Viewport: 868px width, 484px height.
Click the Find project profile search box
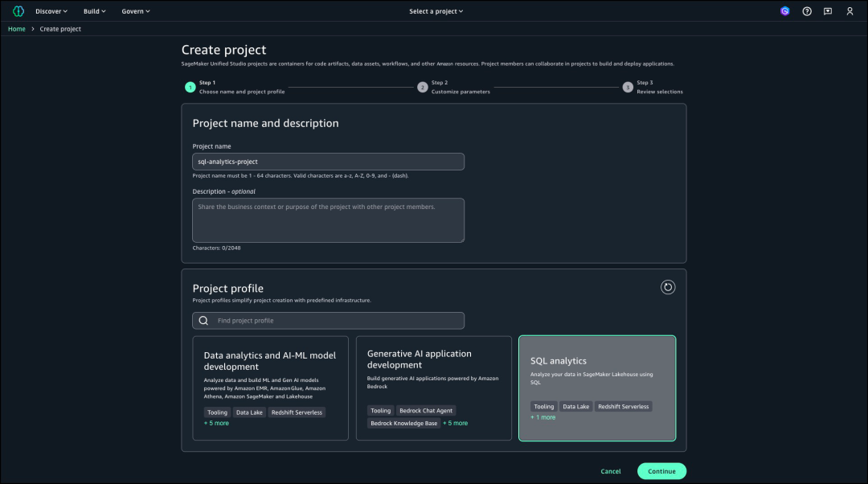328,321
